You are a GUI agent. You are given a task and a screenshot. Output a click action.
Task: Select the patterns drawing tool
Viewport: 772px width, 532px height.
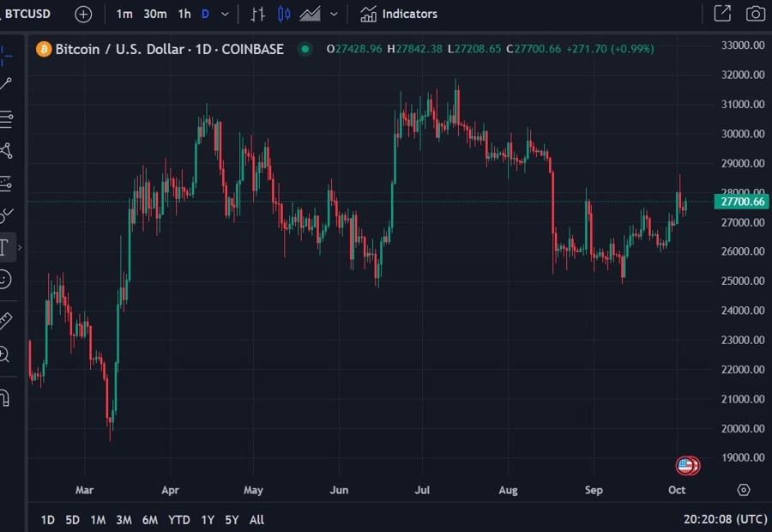coord(6,151)
